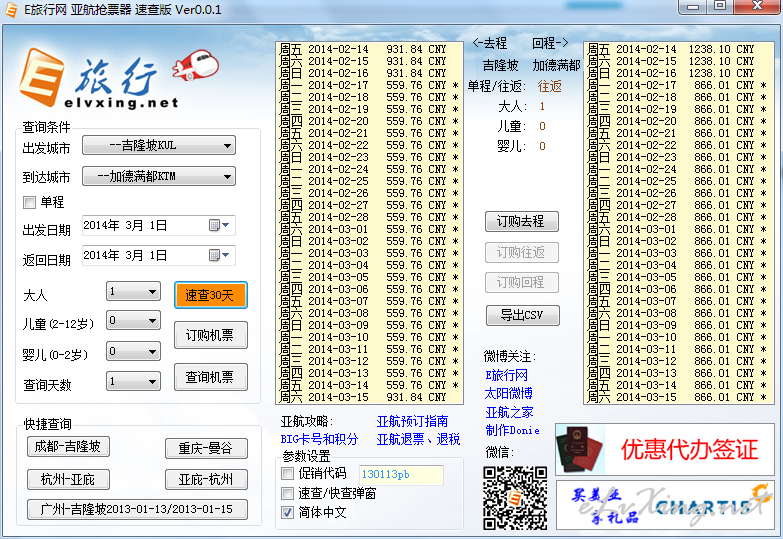The height and width of the screenshot is (539, 783).
Task: Select quick query 杭州-亚庇
Action: (68, 480)
